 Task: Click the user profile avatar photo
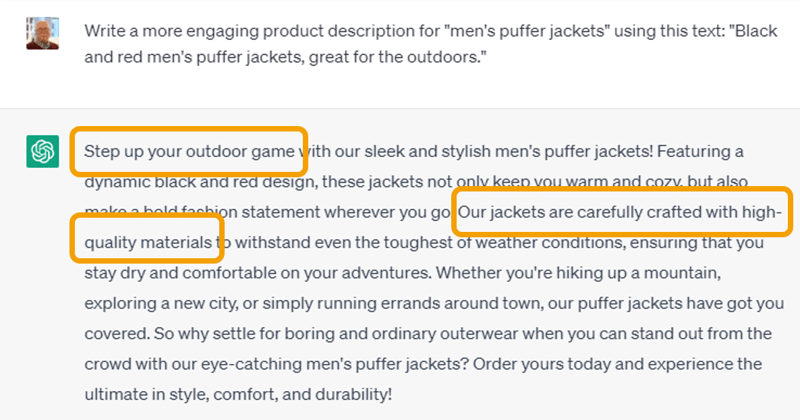(x=42, y=33)
